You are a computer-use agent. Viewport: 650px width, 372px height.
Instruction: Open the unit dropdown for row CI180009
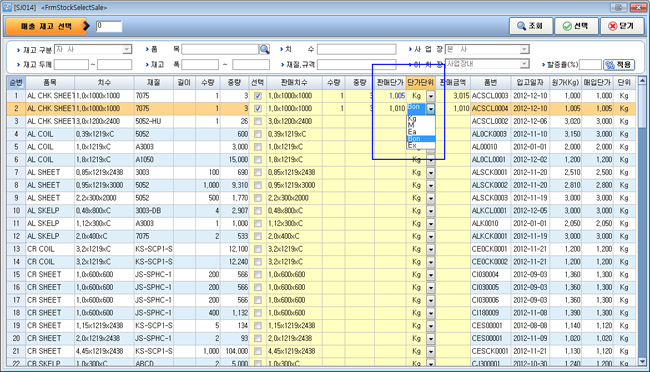[431, 313]
